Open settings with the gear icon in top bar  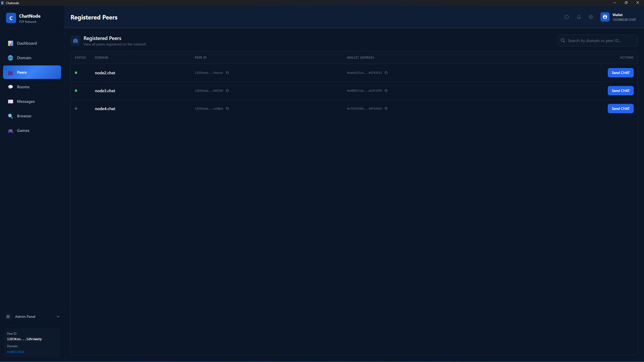click(x=591, y=17)
